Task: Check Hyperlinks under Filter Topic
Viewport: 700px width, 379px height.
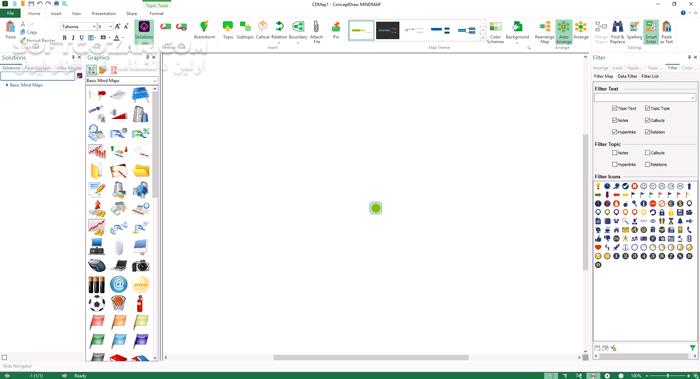Action: point(615,164)
